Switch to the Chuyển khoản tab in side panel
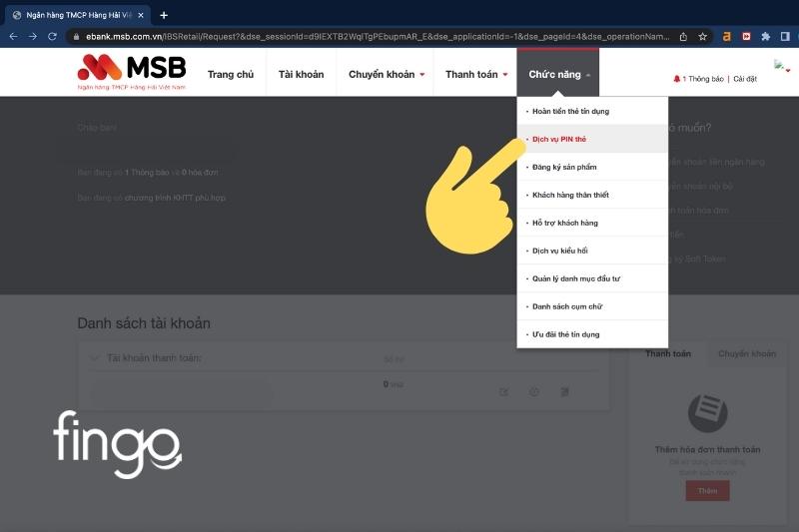This screenshot has width=799, height=532. (x=747, y=353)
